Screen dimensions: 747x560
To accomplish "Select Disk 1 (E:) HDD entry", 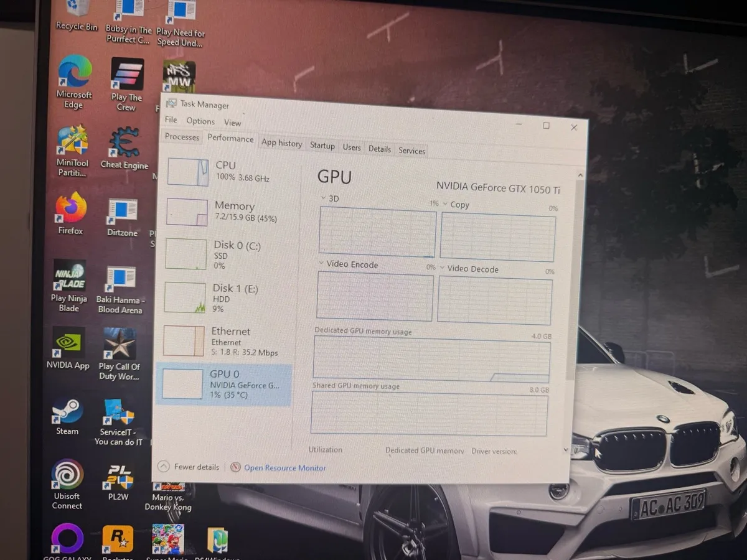I will [223, 297].
